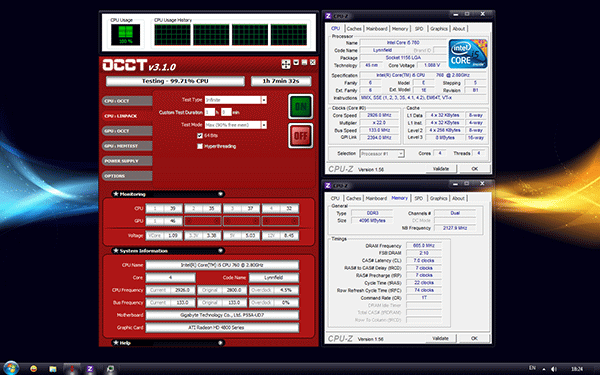This screenshot has width=600, height=375.
Task: Click the 12V voltage value 8.45
Action: [x=289, y=236]
